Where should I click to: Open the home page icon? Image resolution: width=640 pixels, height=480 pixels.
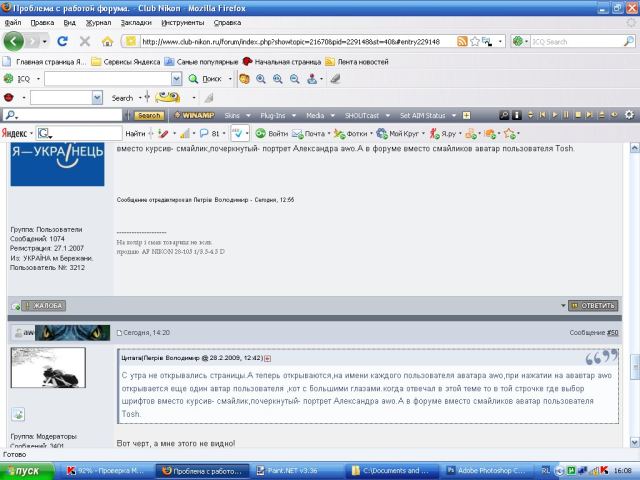[x=107, y=41]
